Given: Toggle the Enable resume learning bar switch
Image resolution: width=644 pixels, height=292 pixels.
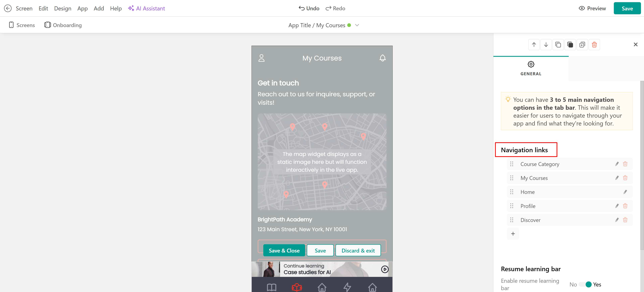Looking at the screenshot, I should click(585, 284).
